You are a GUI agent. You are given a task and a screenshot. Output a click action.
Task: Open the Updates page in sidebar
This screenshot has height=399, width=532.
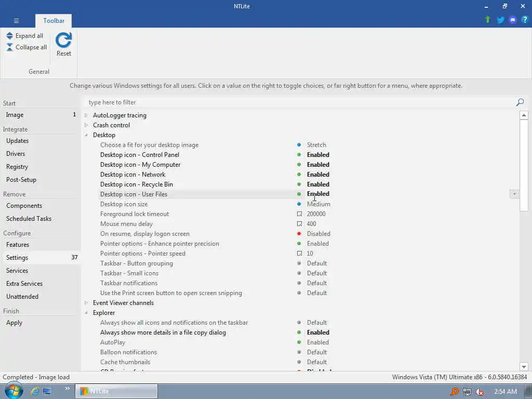click(41, 141)
